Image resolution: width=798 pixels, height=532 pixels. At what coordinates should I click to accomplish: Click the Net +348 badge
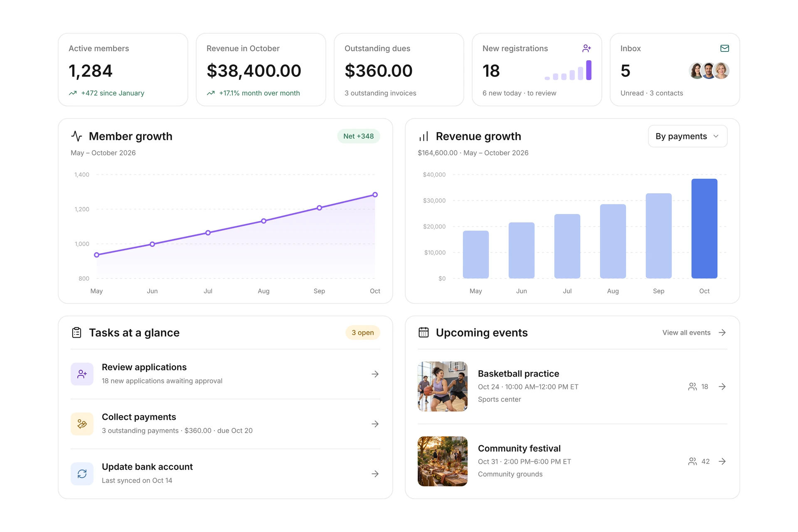click(x=358, y=136)
